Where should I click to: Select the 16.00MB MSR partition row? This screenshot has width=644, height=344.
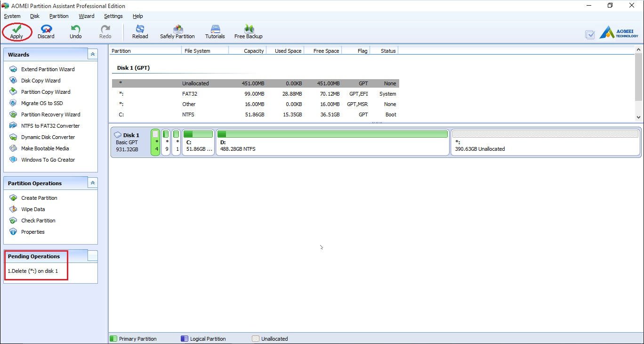point(256,104)
